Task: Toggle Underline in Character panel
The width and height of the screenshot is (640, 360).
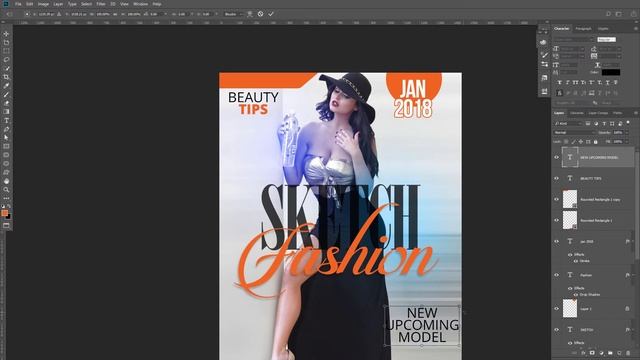Action: coord(608,82)
